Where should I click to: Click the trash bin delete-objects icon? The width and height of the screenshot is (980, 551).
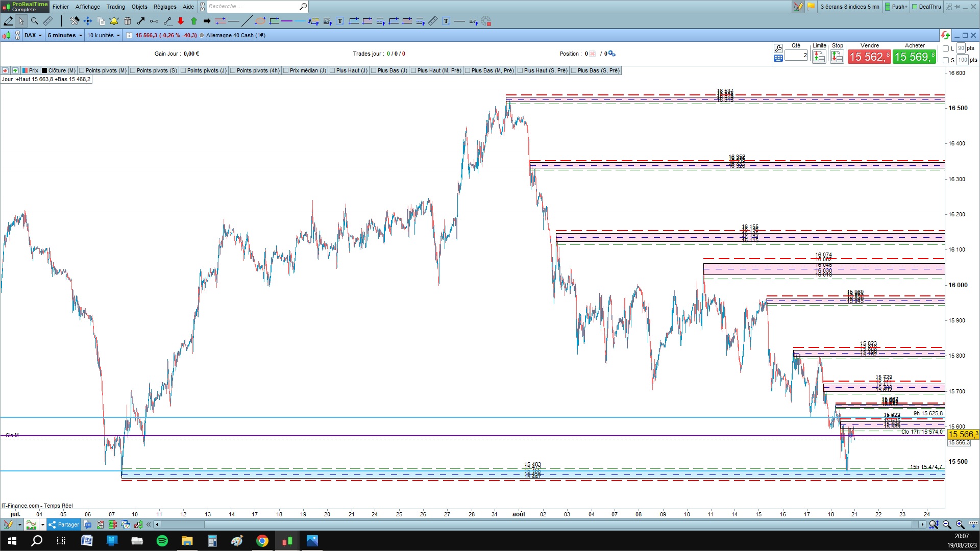pyautogui.click(x=128, y=21)
